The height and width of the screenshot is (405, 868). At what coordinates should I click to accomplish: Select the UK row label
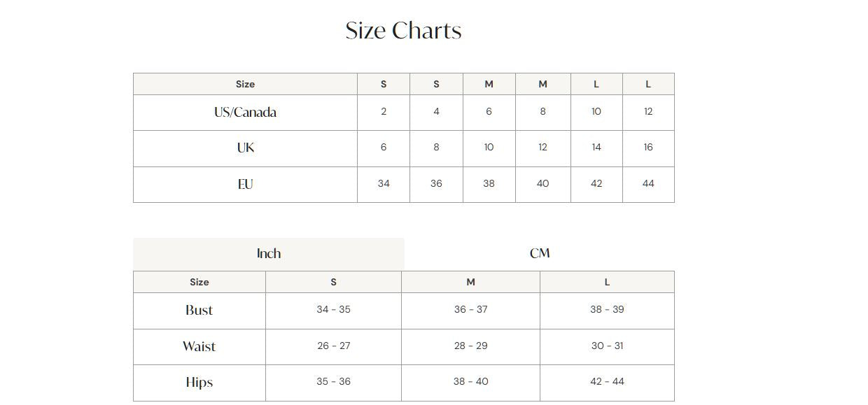(x=245, y=148)
